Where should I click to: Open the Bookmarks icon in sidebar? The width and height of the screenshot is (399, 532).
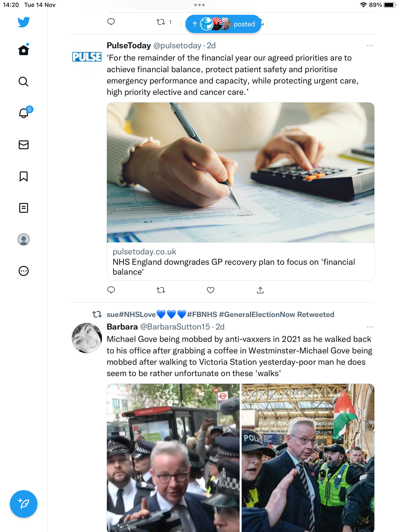coord(24,176)
